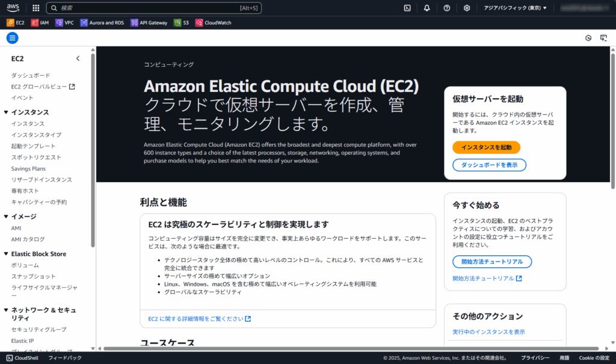Focus the 検索 search field
616x364 pixels.
click(154, 8)
